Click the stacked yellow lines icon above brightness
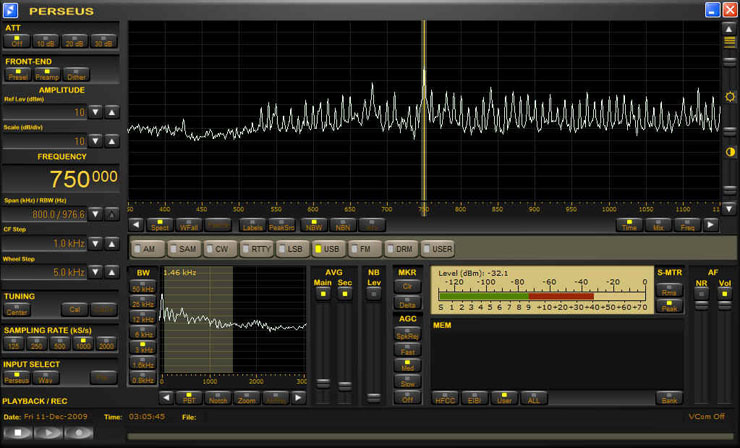Screen dimensions: 740x448 pos(730,42)
